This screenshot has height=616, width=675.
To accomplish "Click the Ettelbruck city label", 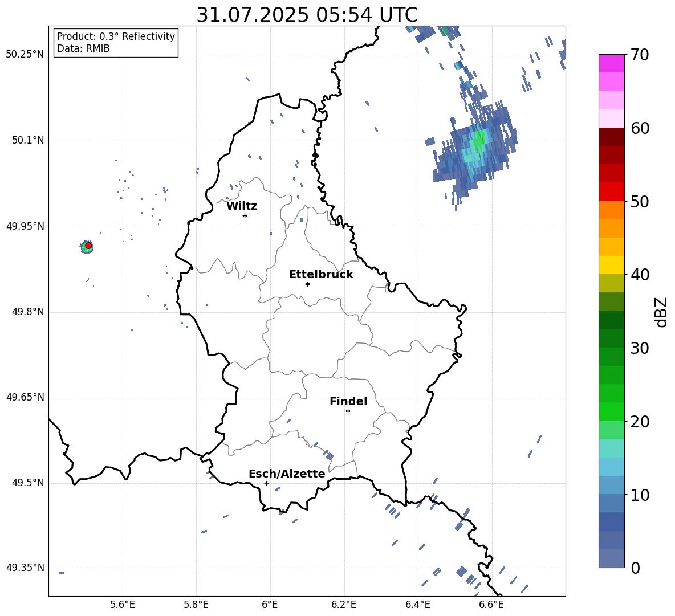I will [x=321, y=275].
